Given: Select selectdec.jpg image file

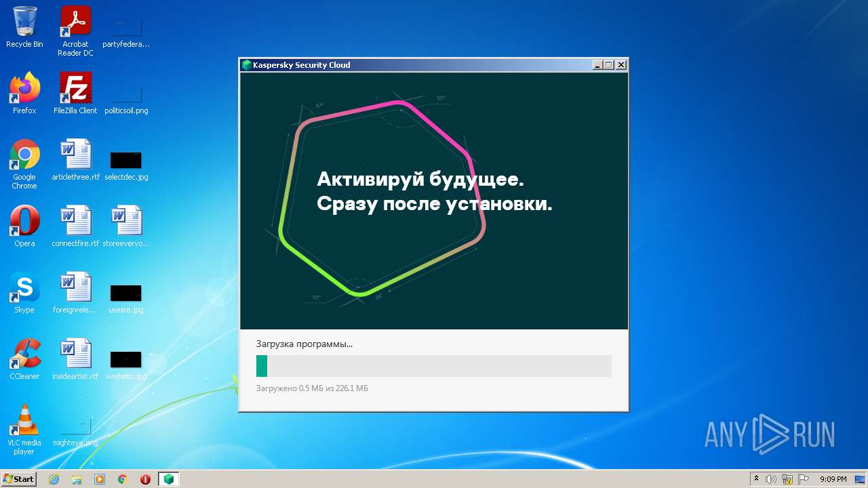Looking at the screenshot, I should click(x=126, y=165).
